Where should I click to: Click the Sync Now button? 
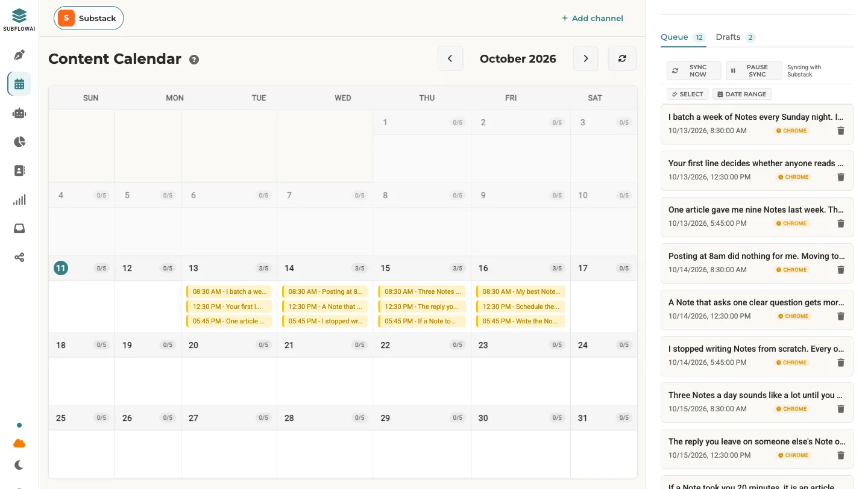pyautogui.click(x=694, y=70)
